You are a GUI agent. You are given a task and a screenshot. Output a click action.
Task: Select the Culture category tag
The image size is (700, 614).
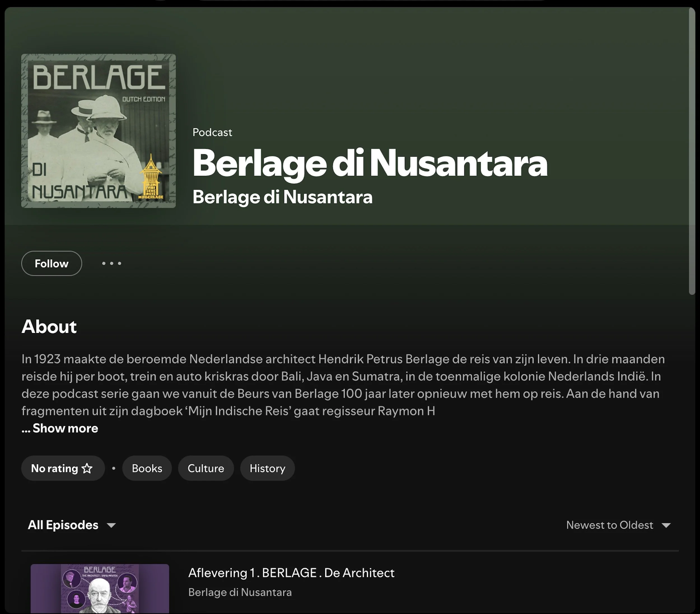[206, 468]
